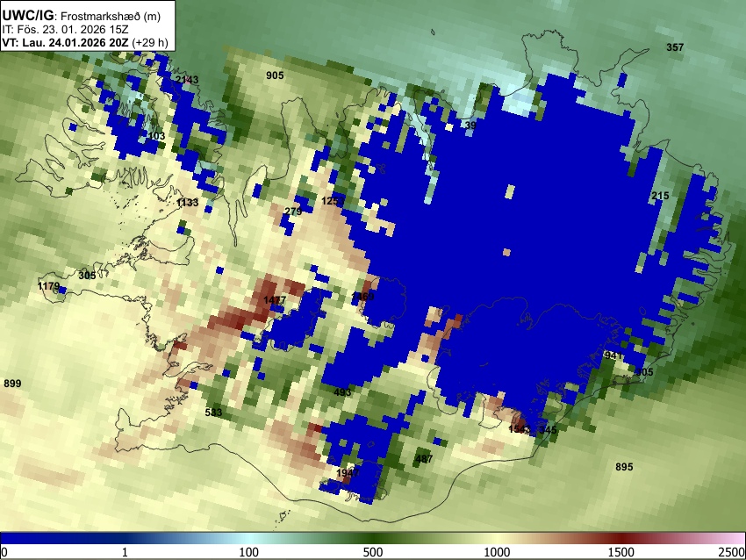The height and width of the screenshot is (560, 746).
Task: Click the 493 value on the map
Action: (342, 392)
